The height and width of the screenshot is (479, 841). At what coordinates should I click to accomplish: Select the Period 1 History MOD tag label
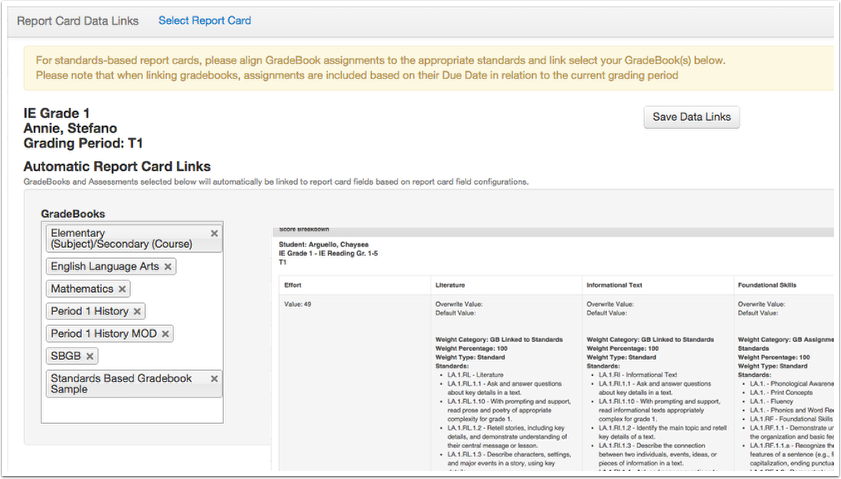point(104,334)
